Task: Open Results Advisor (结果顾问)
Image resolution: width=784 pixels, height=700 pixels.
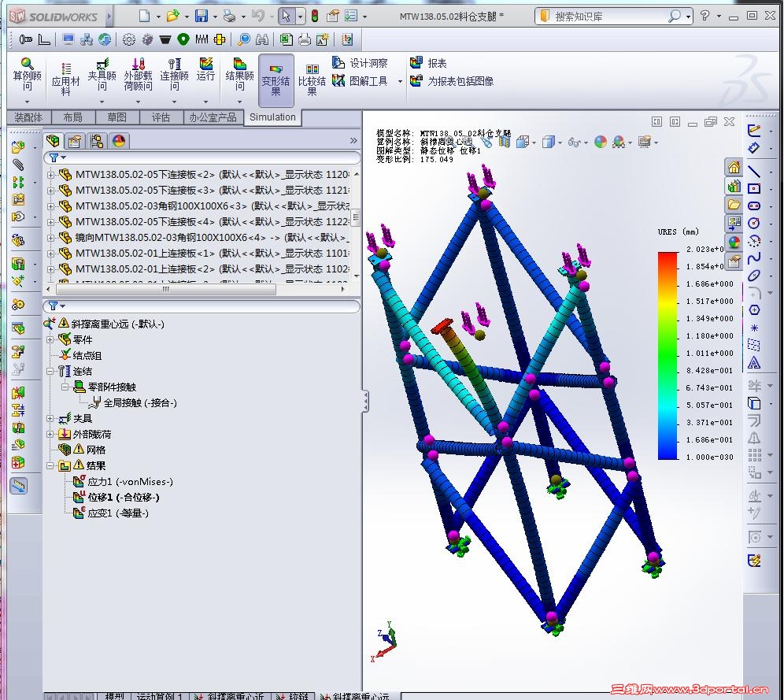Action: tap(239, 75)
